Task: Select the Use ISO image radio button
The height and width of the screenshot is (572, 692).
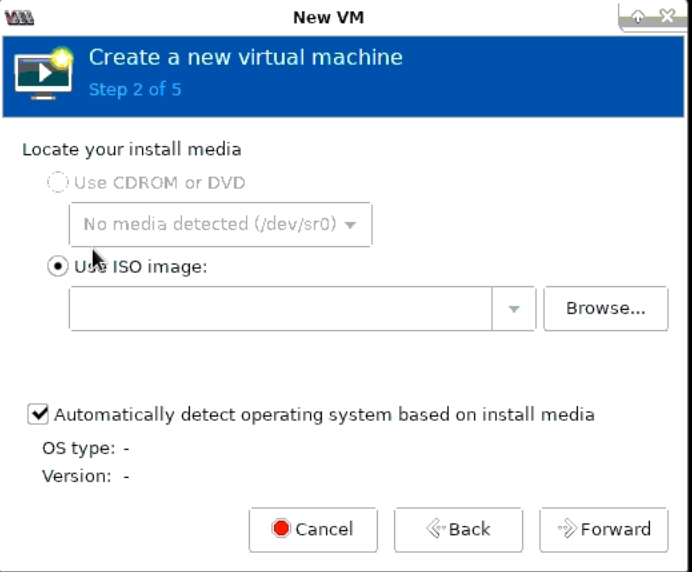Action: [x=59, y=267]
